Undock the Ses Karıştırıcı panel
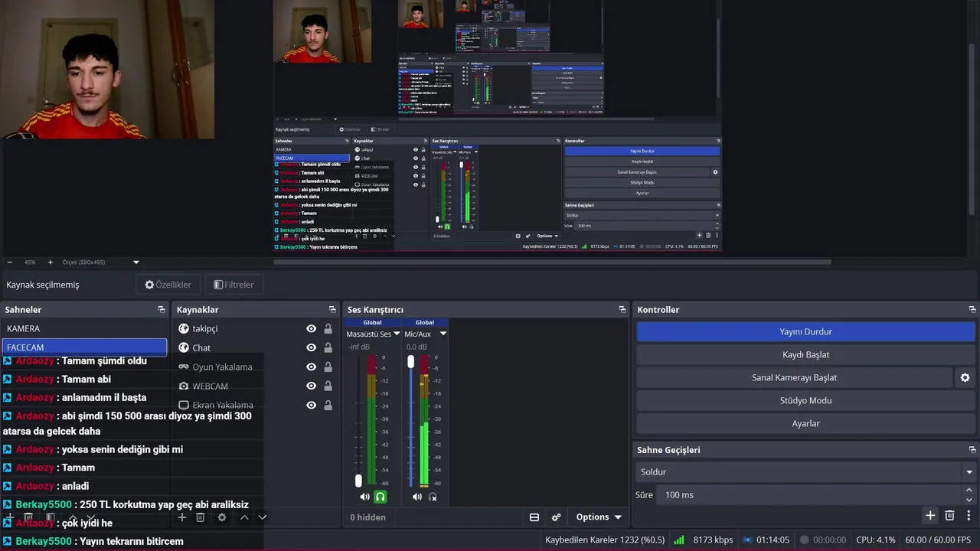 pyautogui.click(x=622, y=310)
